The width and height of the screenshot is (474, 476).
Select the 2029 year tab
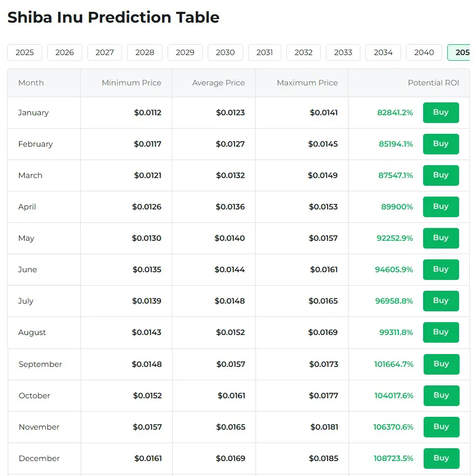pyautogui.click(x=185, y=52)
